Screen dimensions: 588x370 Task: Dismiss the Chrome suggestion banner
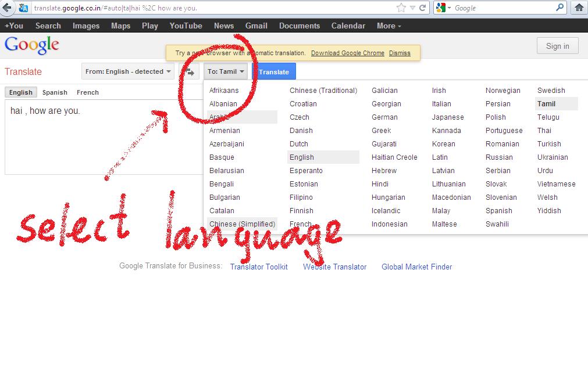(400, 53)
